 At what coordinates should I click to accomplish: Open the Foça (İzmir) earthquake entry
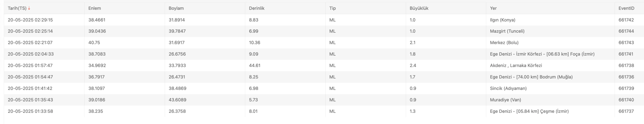(324, 54)
